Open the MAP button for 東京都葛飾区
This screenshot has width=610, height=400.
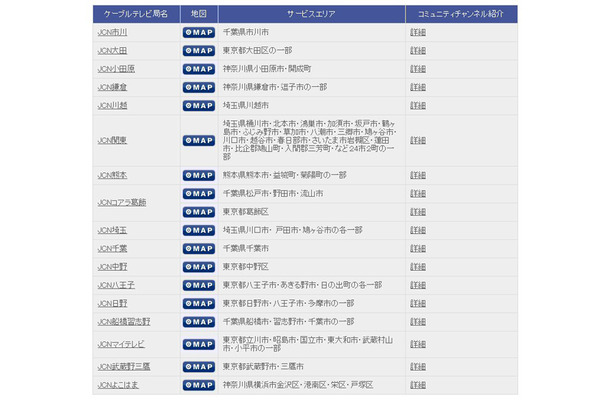[x=198, y=212]
